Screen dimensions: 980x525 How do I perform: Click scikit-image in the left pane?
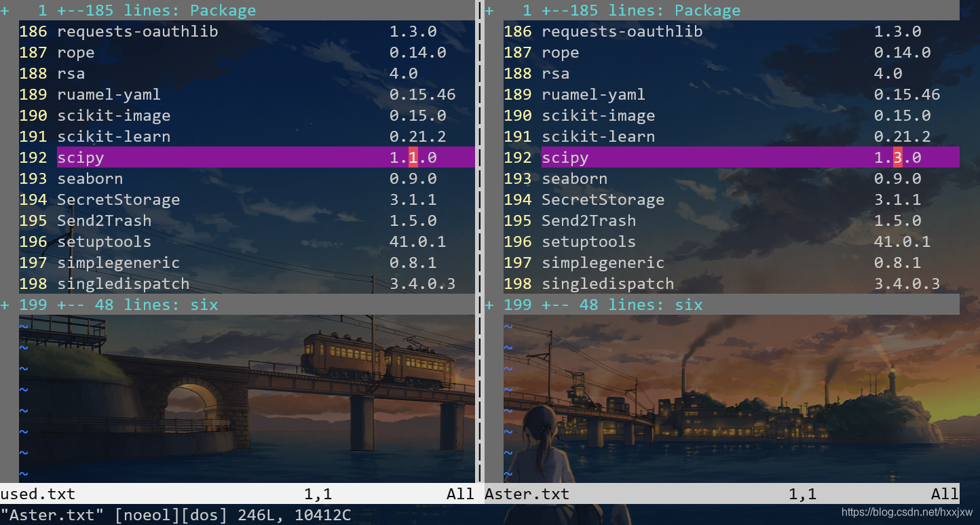click(x=114, y=115)
